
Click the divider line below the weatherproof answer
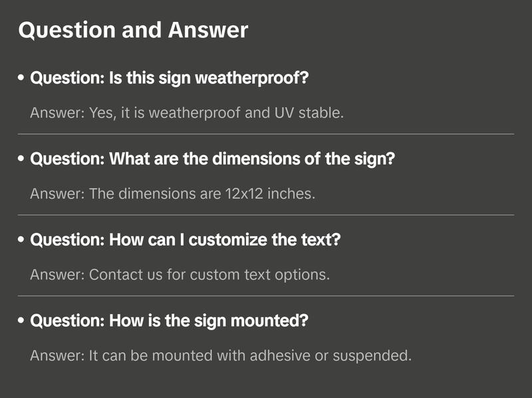266,134
